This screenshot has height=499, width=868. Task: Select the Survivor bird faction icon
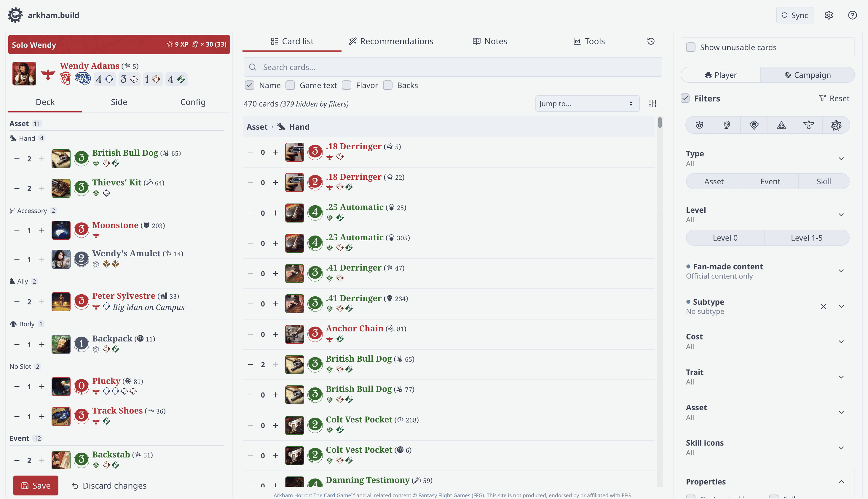coord(809,125)
